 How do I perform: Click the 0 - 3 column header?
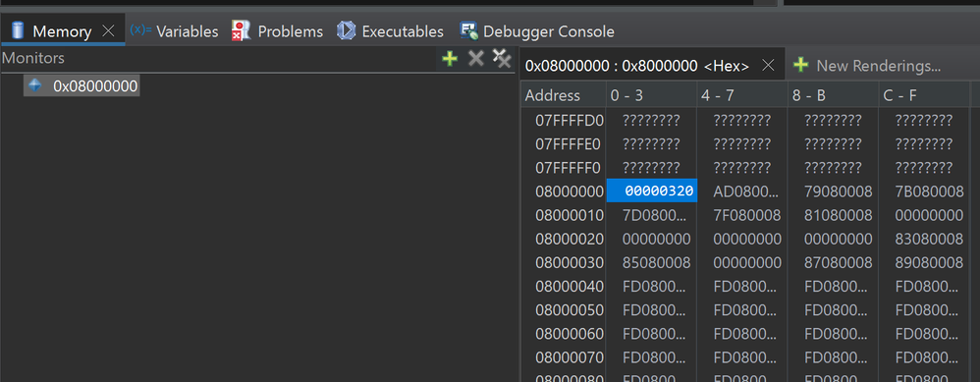pyautogui.click(x=651, y=95)
